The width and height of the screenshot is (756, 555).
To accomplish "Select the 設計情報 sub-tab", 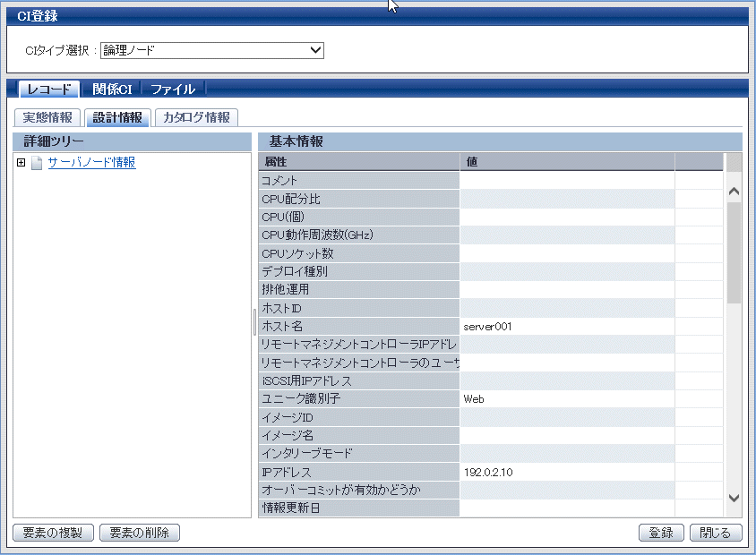I will point(117,117).
